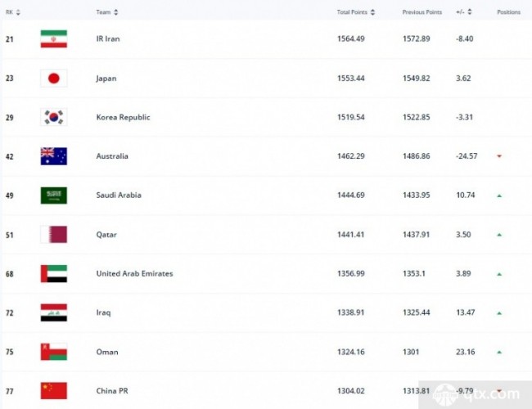Click the United Arab Emirates flag

click(x=54, y=273)
